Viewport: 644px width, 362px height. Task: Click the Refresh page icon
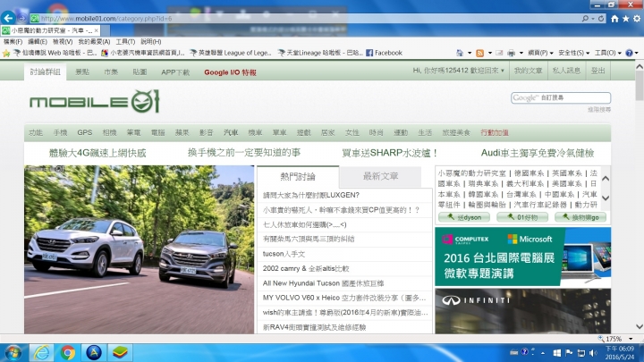(601, 19)
